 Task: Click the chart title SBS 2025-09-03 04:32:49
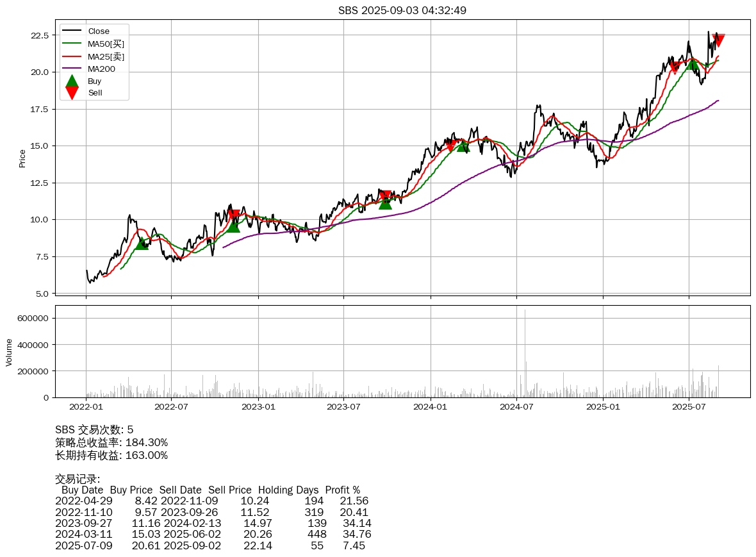(x=402, y=10)
